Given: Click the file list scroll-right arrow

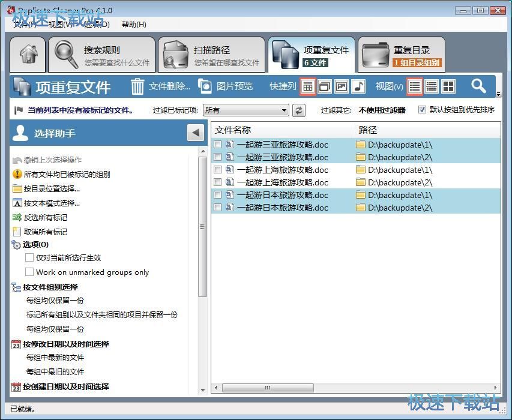Looking at the screenshot, I should click(495, 388).
